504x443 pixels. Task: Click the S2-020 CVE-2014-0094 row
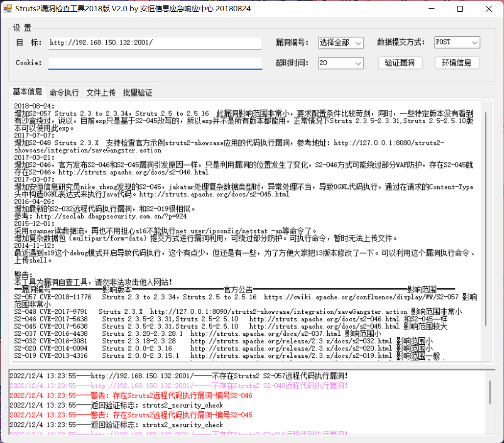223,349
